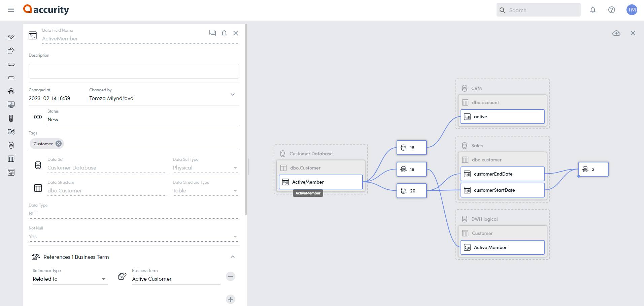The height and width of the screenshot is (306, 644).
Task: Click the accurity logo
Action: pos(46,10)
